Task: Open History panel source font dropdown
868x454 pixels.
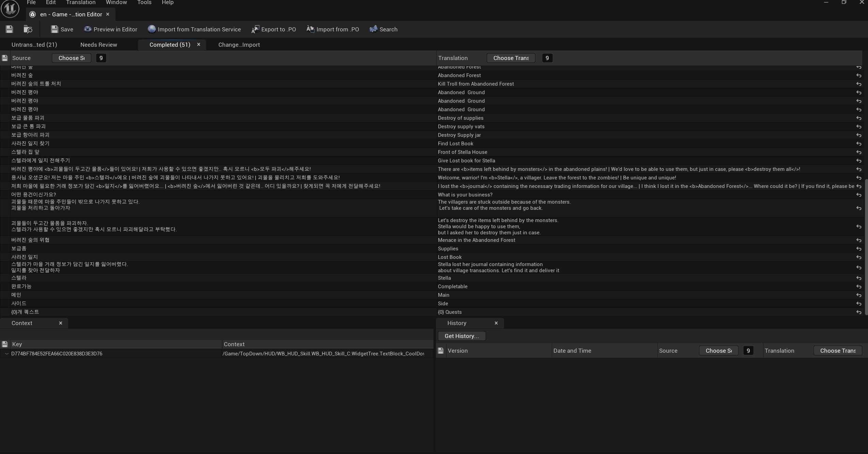Action: coord(718,351)
